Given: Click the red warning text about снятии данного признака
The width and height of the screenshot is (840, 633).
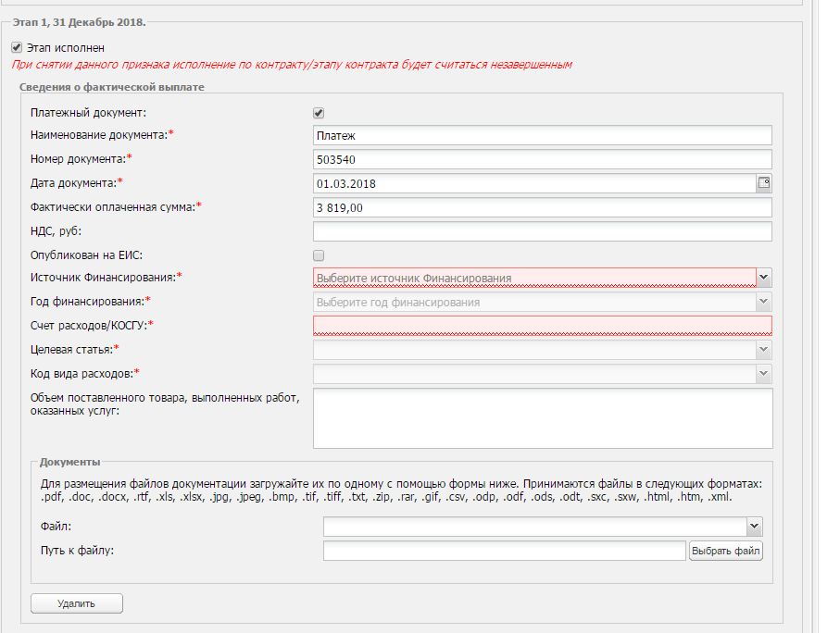Looking at the screenshot, I should (x=292, y=65).
